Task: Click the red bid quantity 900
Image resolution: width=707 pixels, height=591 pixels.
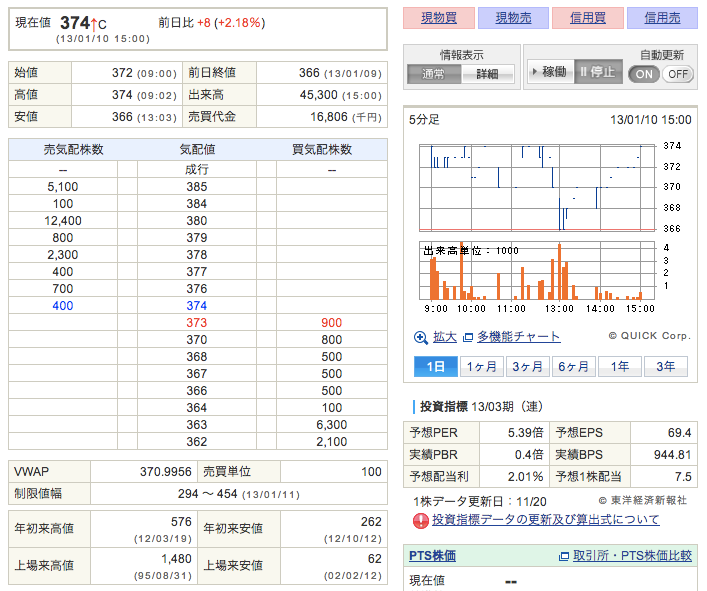Action: coord(331,323)
